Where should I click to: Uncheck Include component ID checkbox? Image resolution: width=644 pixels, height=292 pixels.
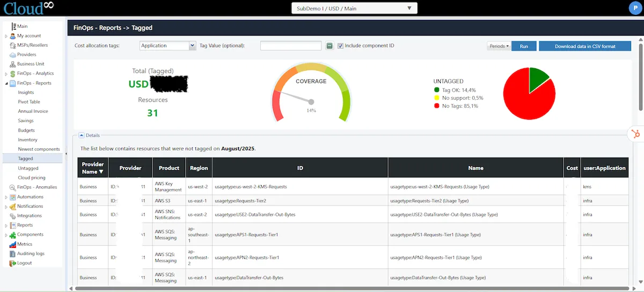[x=340, y=46]
